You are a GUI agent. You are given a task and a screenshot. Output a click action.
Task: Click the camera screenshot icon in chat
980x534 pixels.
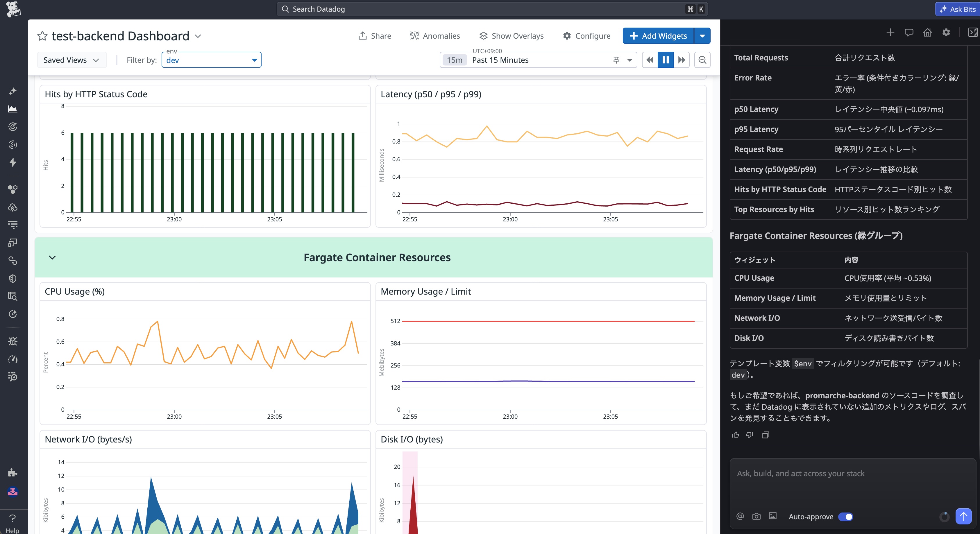coord(756,517)
